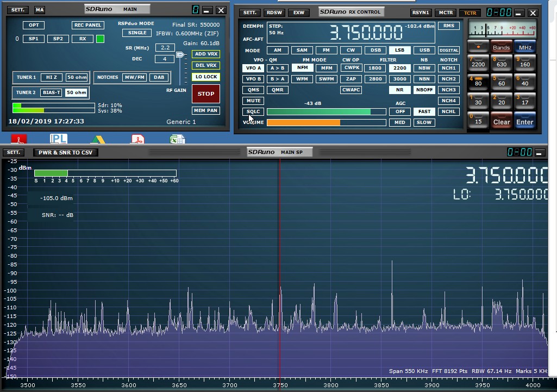Adjust the green squelch level bar
Screen dimensions: 557x392
click(326, 111)
